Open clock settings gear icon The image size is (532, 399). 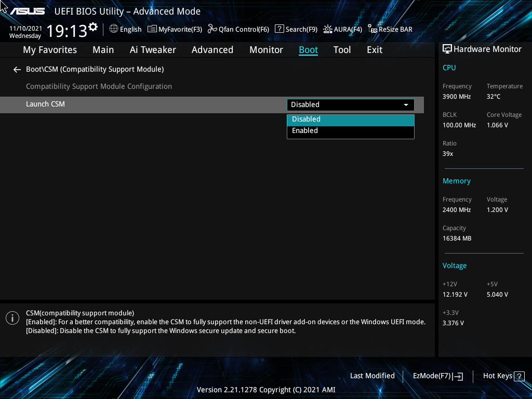point(93,27)
